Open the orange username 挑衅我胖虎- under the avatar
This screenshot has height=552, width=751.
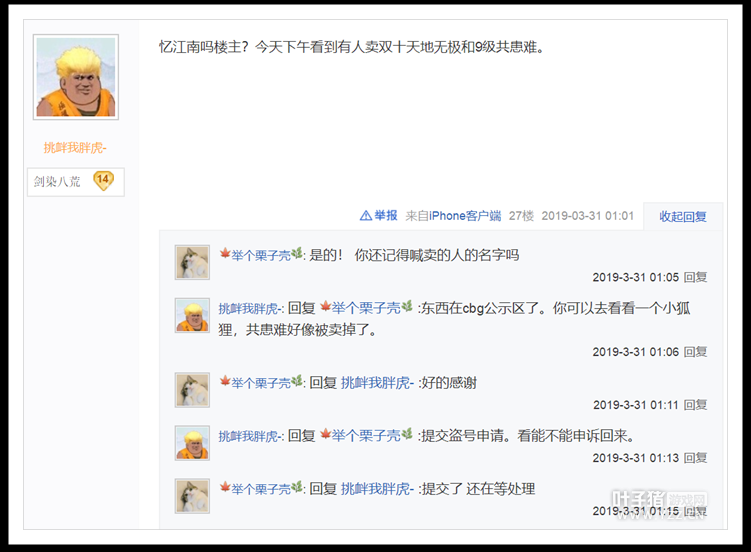(x=75, y=147)
